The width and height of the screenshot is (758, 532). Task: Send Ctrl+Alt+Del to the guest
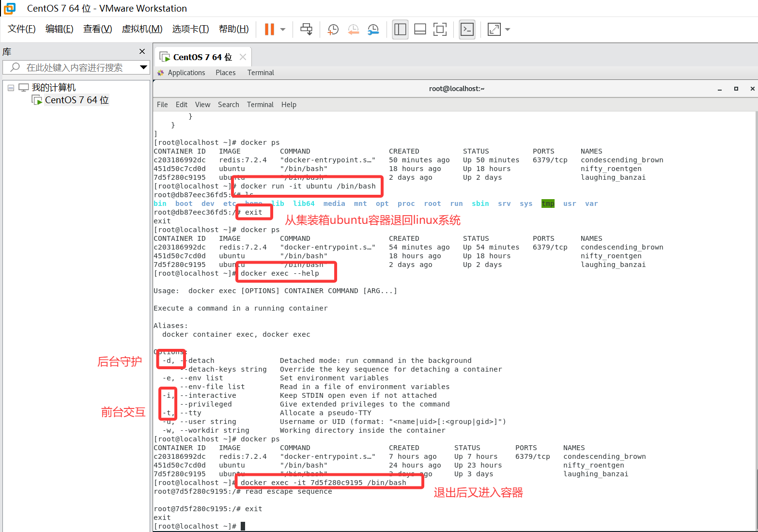click(x=306, y=29)
